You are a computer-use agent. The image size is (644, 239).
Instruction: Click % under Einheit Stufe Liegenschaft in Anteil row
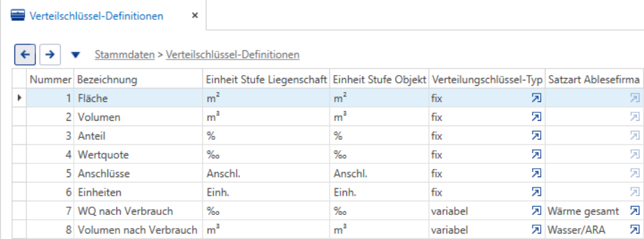pyautogui.click(x=211, y=136)
